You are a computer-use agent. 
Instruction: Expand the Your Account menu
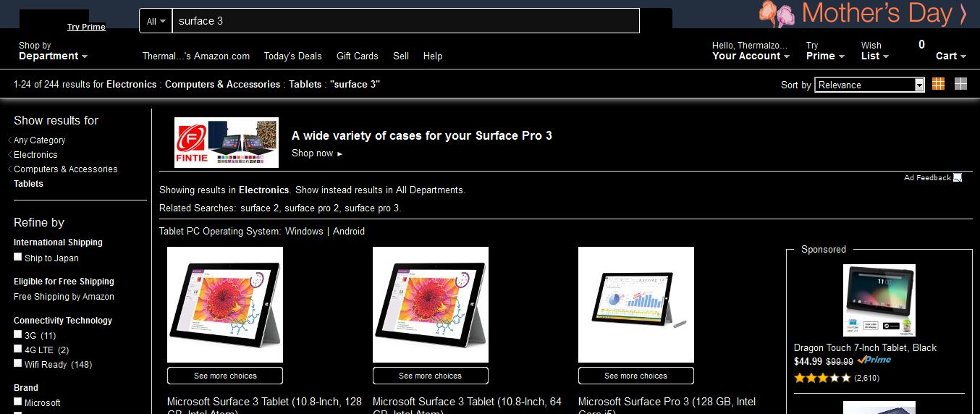click(x=751, y=51)
